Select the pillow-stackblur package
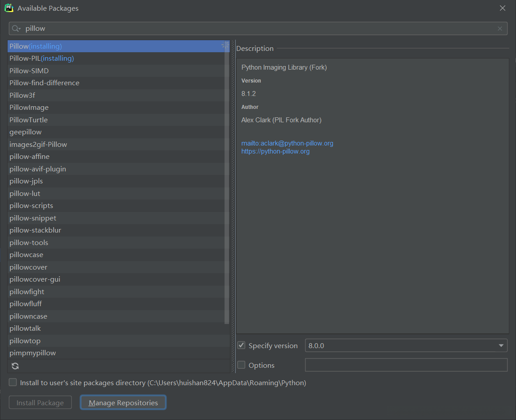The image size is (516, 420). click(118, 230)
